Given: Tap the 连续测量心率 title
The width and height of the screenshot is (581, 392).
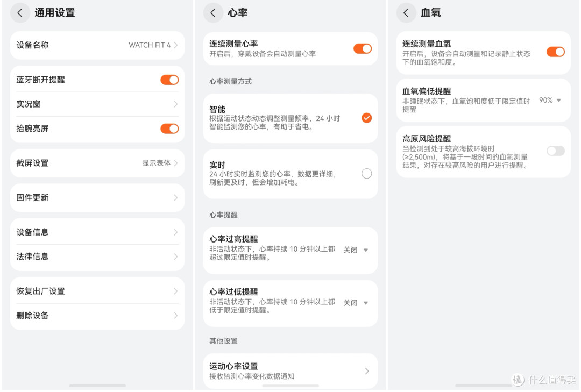Looking at the screenshot, I should point(234,44).
